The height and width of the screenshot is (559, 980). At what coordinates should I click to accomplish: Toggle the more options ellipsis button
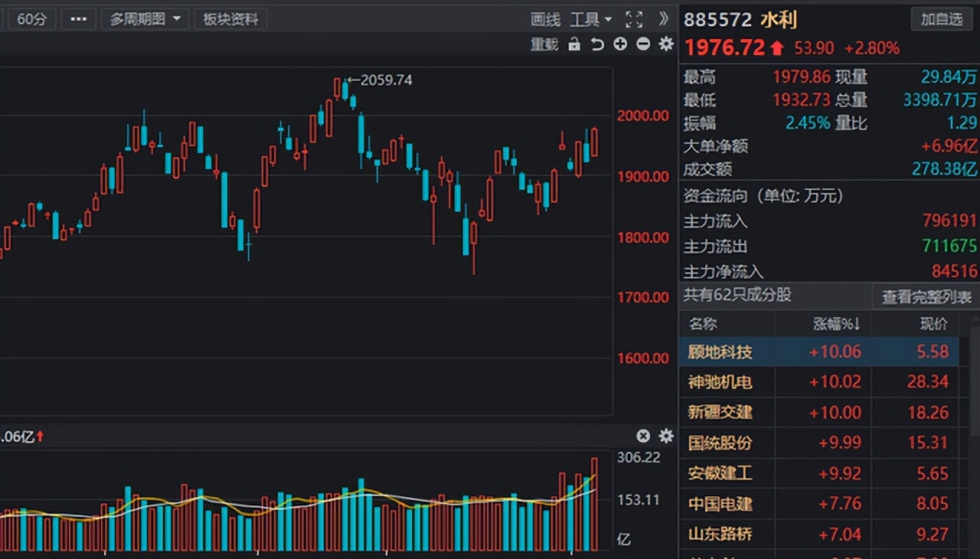point(77,19)
